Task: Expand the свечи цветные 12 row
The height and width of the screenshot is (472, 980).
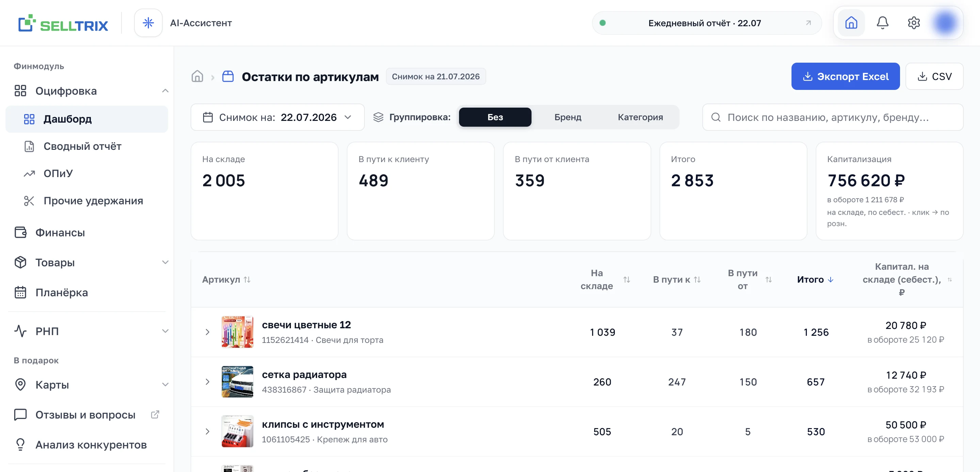Action: click(x=207, y=332)
